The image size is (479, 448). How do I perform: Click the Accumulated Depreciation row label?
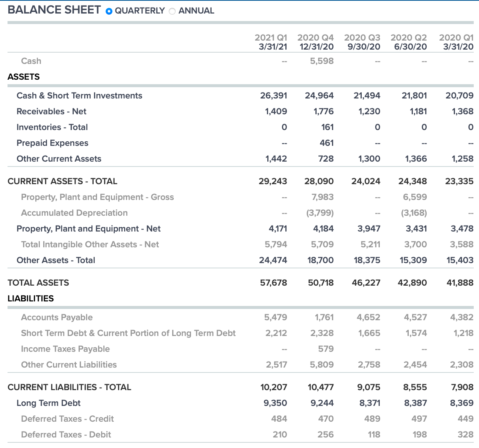coord(74,213)
